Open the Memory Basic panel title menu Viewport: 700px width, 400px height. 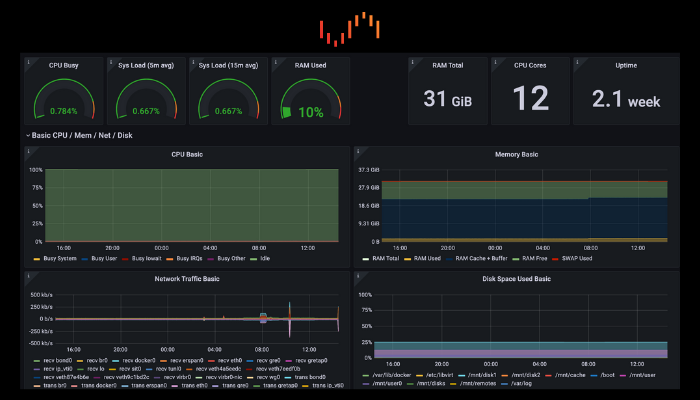[x=516, y=154]
